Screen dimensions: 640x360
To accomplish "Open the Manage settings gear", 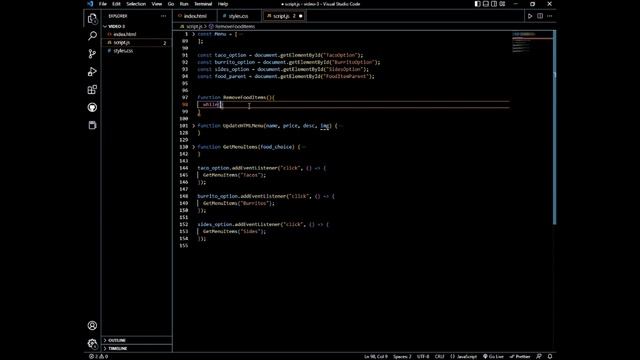I will [x=92, y=343].
